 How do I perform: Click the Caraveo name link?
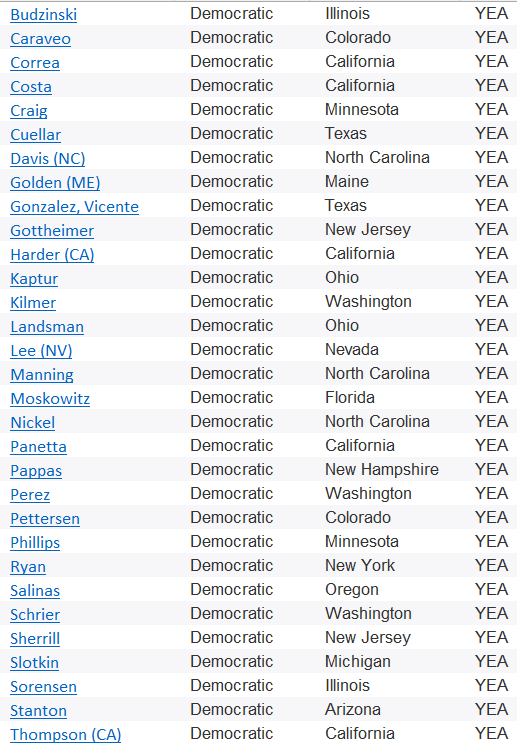pyautogui.click(x=40, y=39)
